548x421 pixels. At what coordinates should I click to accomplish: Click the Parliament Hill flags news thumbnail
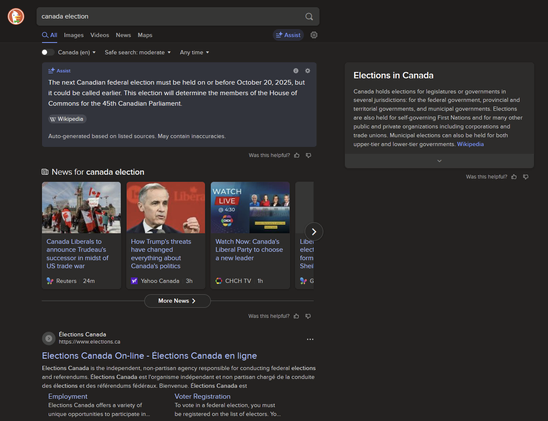tap(81, 208)
